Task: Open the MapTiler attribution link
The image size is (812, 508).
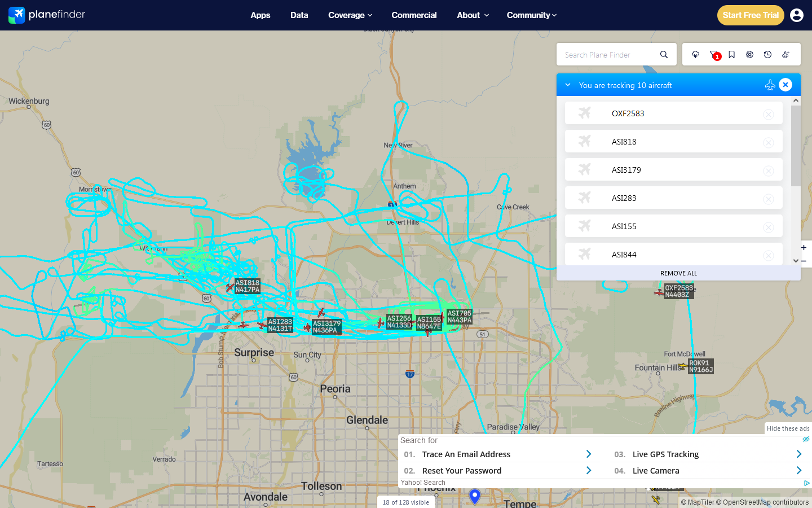Action: click(x=698, y=502)
